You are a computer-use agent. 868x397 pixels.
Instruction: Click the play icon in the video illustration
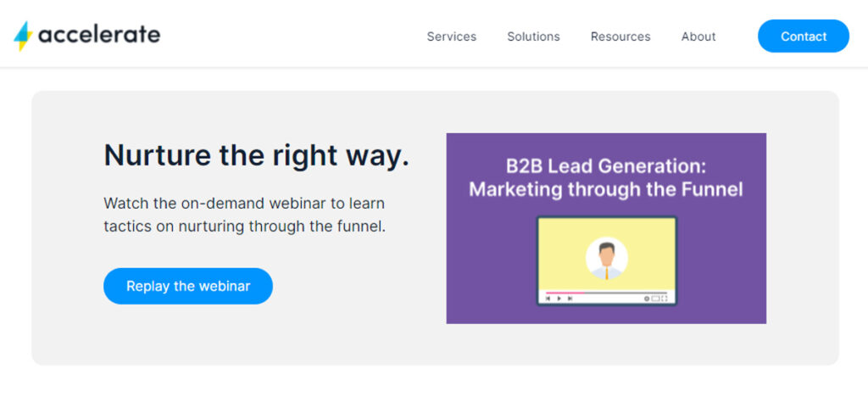[x=559, y=299]
